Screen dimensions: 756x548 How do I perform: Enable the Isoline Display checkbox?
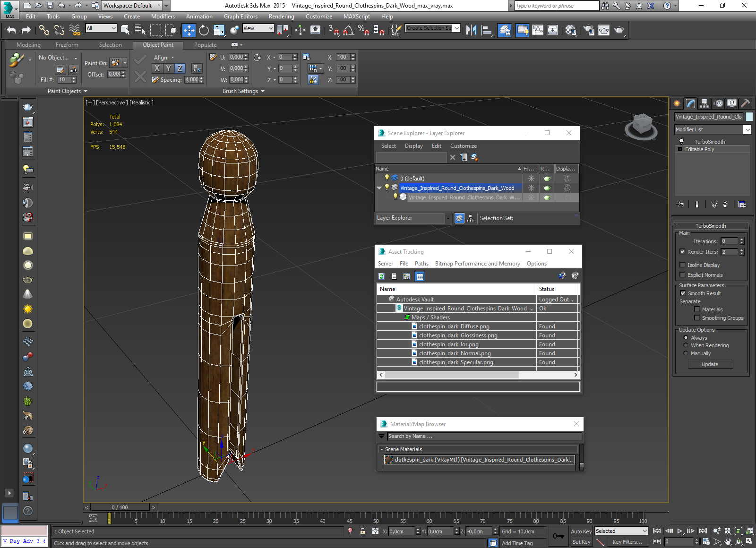point(682,265)
